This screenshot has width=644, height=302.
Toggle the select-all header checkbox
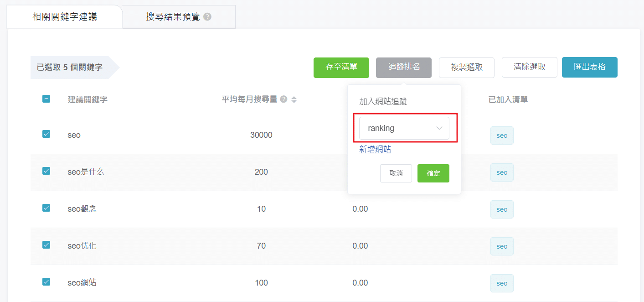click(x=46, y=99)
